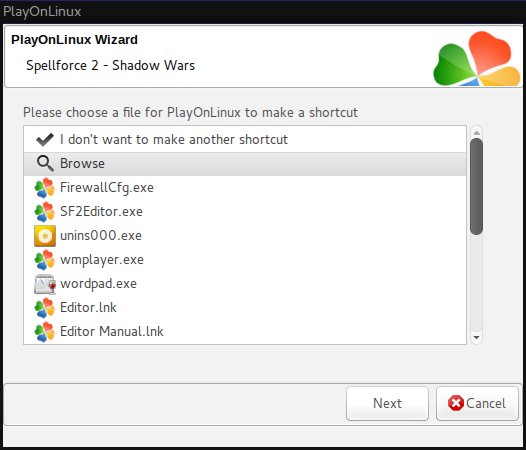526x450 pixels.
Task: Click the Editor Manual.lnk clover icon
Action: [45, 332]
